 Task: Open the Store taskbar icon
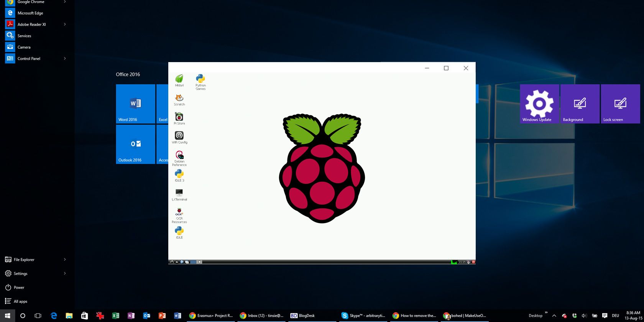[x=84, y=316]
